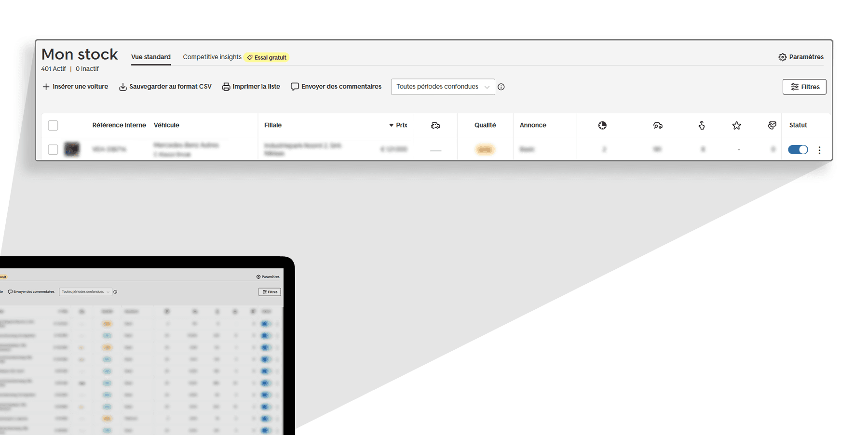Image resolution: width=868 pixels, height=435 pixels.
Task: Click info icon beside period dropdown
Action: (x=501, y=87)
